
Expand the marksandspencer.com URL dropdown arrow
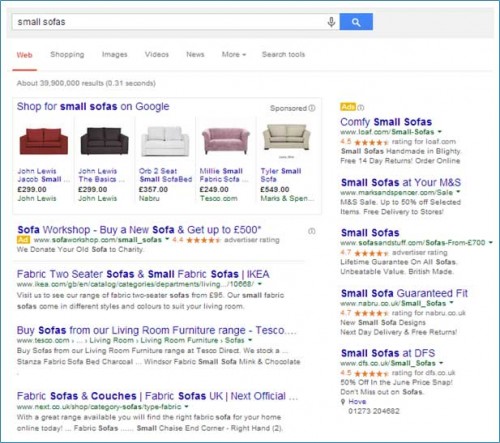pyautogui.click(x=458, y=192)
